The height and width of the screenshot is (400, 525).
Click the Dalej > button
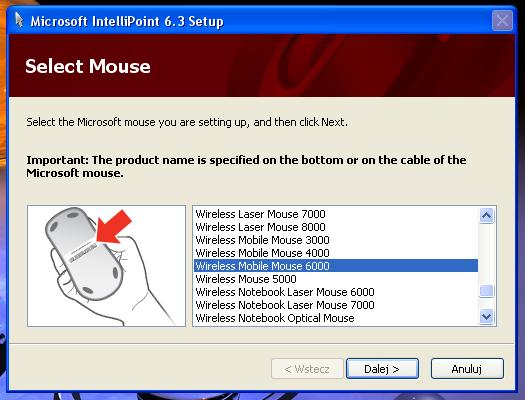point(382,369)
